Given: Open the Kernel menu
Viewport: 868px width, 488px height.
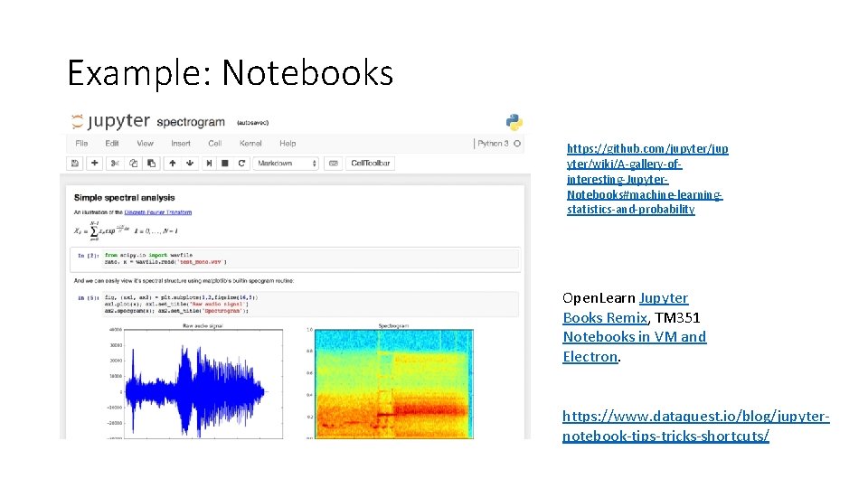Looking at the screenshot, I should (250, 144).
